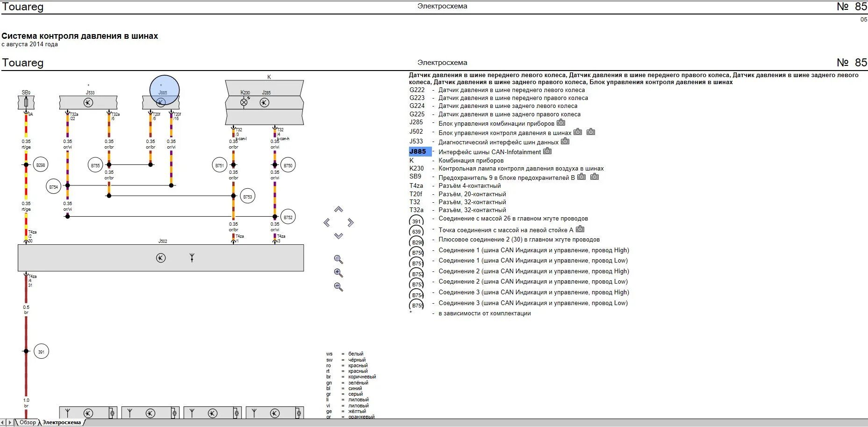Screen dimensions: 868x427
Task: Pan the diagram down with the down arrow
Action: coord(338,236)
